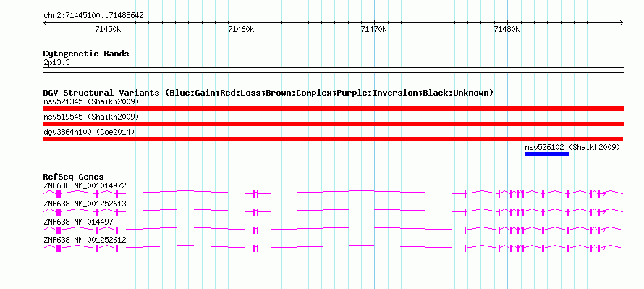The width and height of the screenshot is (644, 289).
Task: Click the Cytogenetic Bands track title
Action: click(86, 54)
